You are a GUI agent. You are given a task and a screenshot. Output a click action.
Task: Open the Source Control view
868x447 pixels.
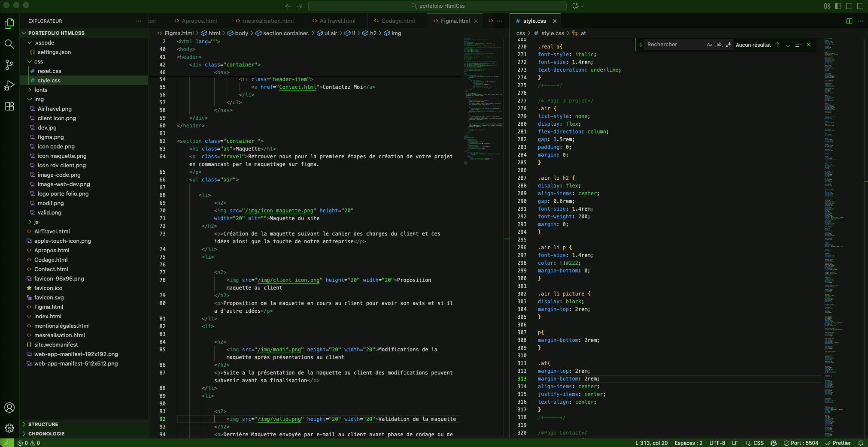(9, 65)
